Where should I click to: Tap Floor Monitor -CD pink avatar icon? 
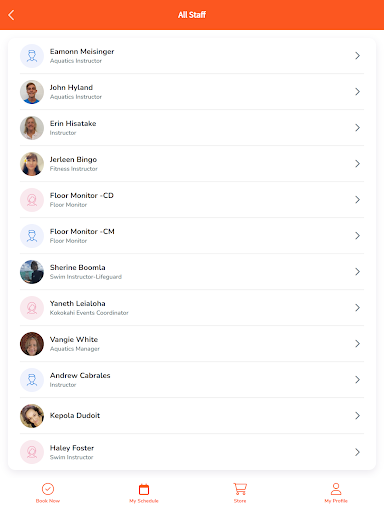coord(32,200)
